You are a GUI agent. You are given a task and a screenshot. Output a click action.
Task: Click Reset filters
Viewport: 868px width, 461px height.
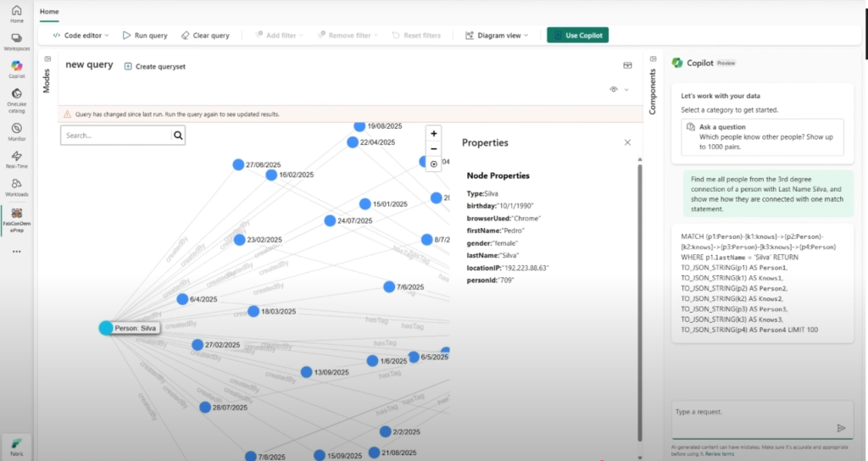(x=416, y=35)
